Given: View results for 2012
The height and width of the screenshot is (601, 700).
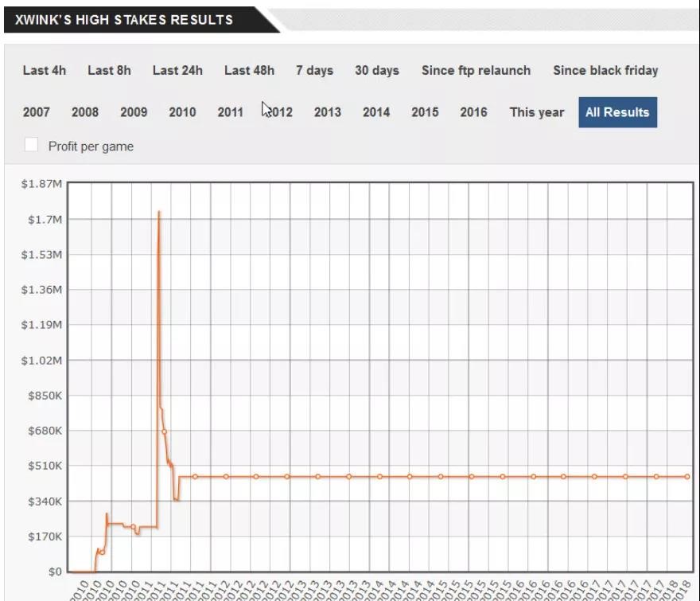Looking at the screenshot, I should coord(279,112).
